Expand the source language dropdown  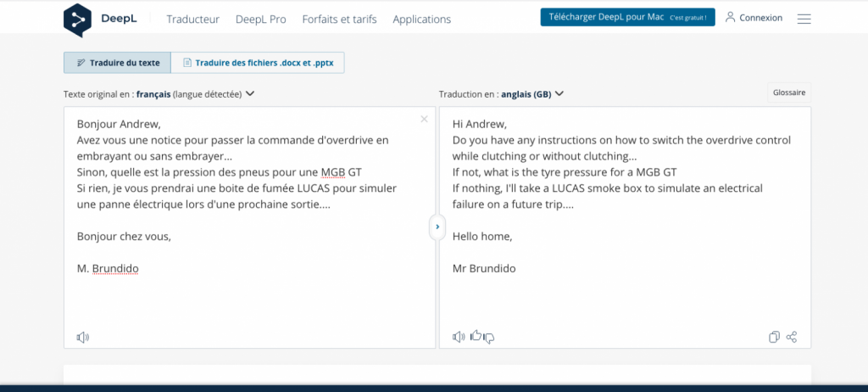pyautogui.click(x=250, y=93)
